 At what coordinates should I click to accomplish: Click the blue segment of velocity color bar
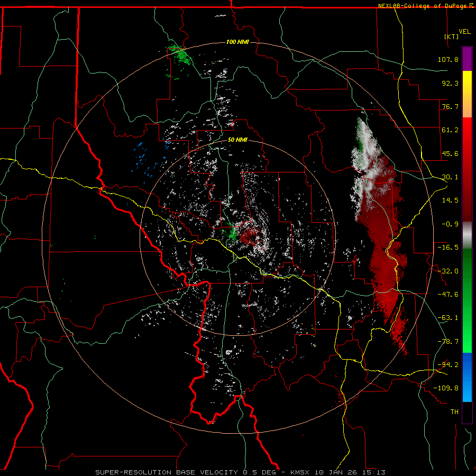467,377
